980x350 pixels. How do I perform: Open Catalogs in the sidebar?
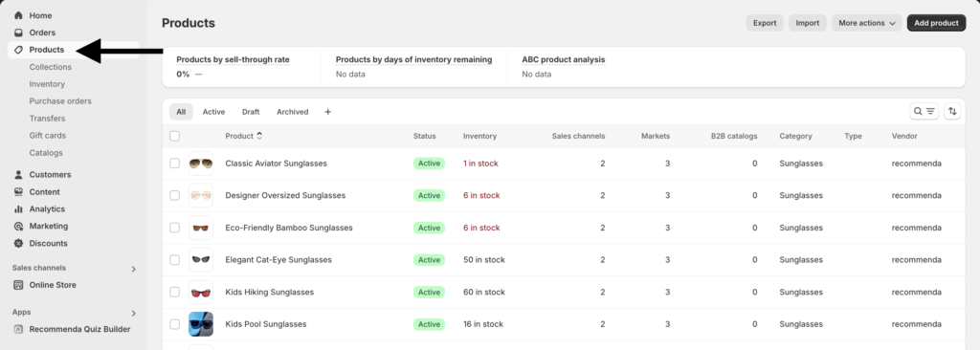click(x=46, y=152)
